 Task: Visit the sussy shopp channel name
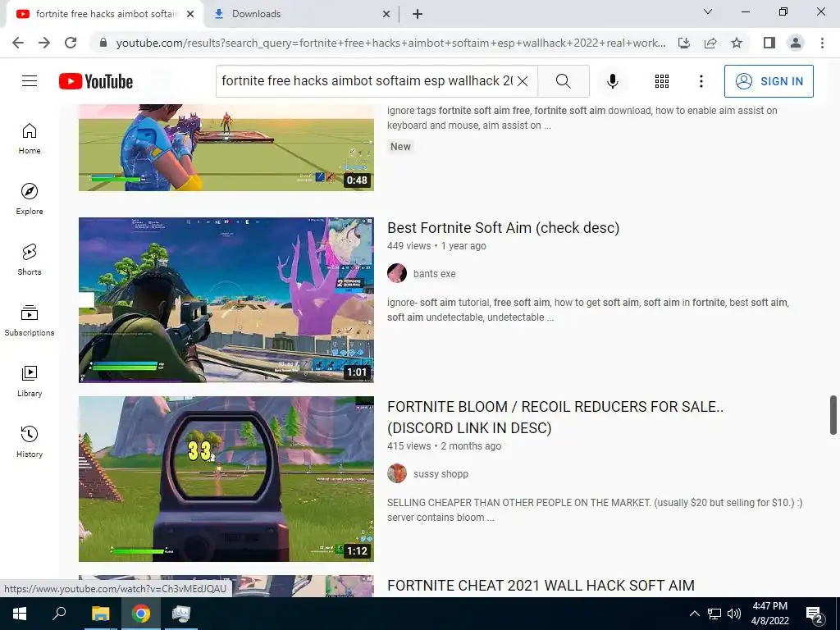441,473
